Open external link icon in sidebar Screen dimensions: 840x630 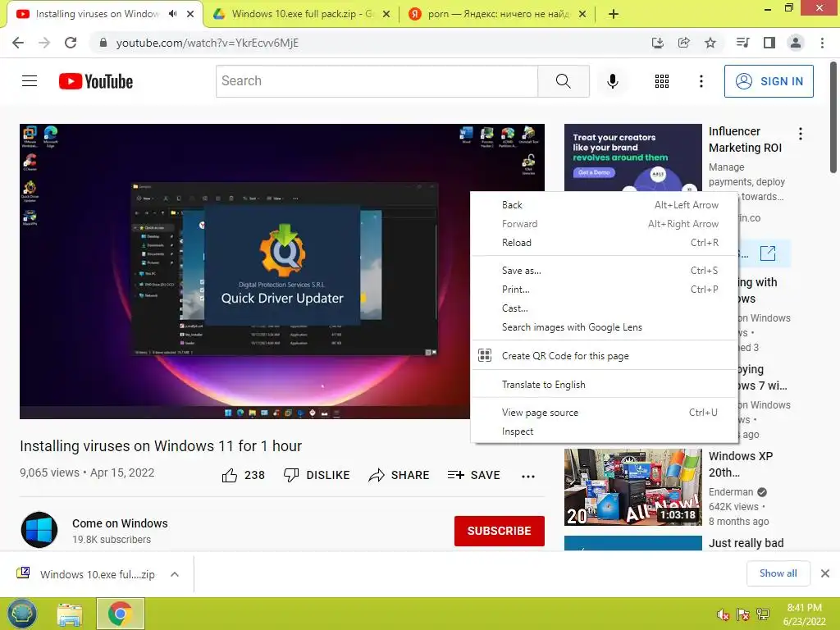click(x=768, y=253)
